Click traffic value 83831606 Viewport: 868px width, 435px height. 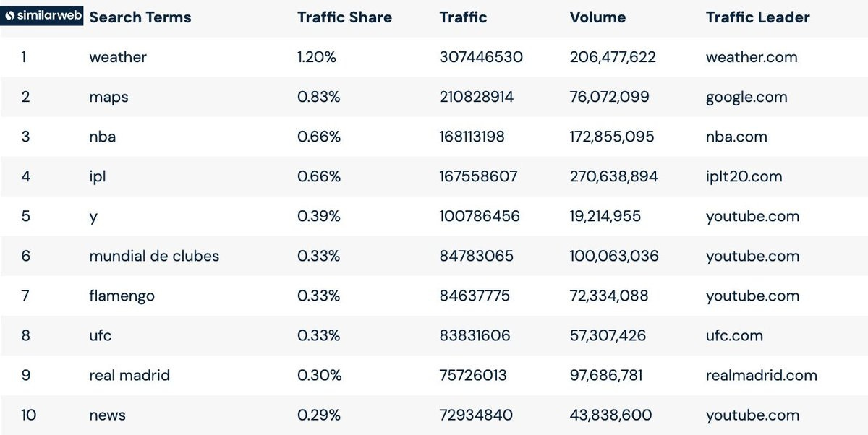(475, 335)
